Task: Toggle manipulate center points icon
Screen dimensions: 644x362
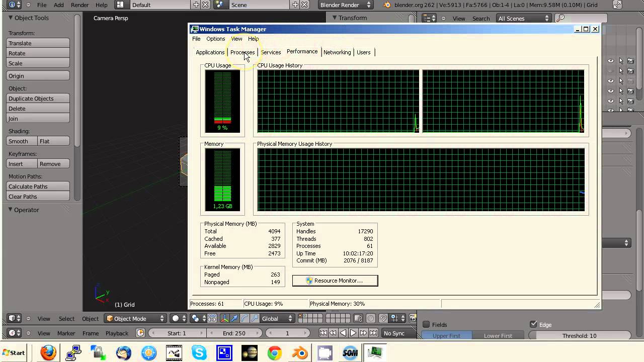Action: tap(212, 318)
